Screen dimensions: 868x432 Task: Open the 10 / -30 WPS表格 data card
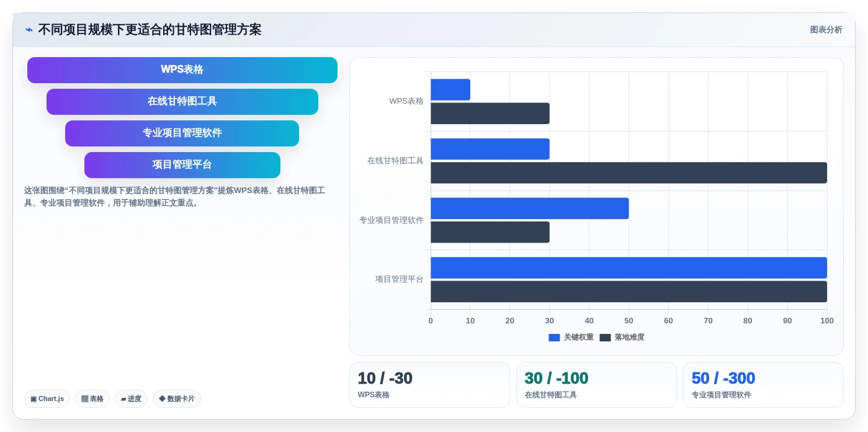(x=429, y=385)
